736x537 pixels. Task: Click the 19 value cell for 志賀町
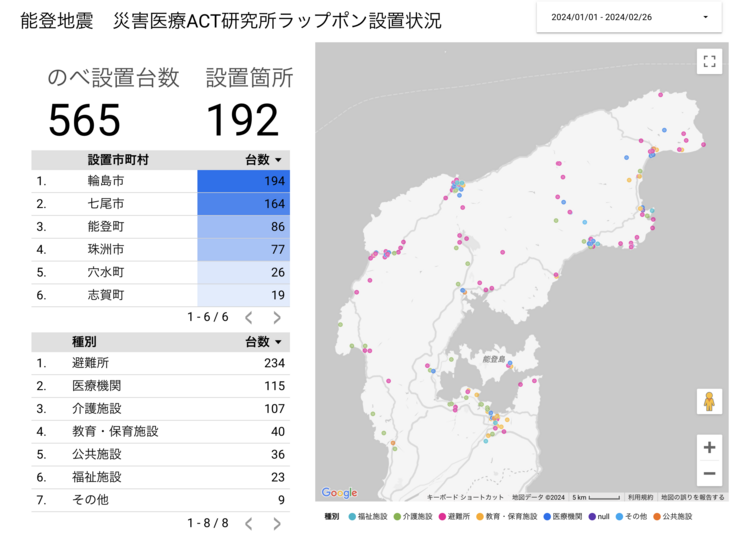pos(244,295)
